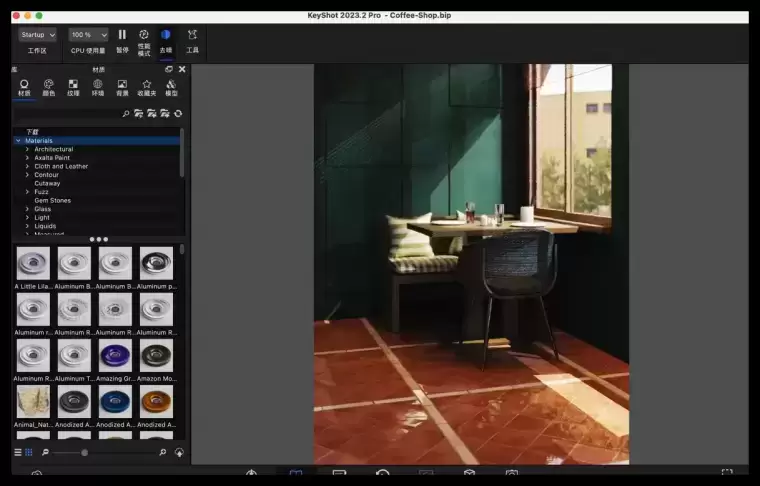Click the thumbnail size slider handle

[84, 453]
